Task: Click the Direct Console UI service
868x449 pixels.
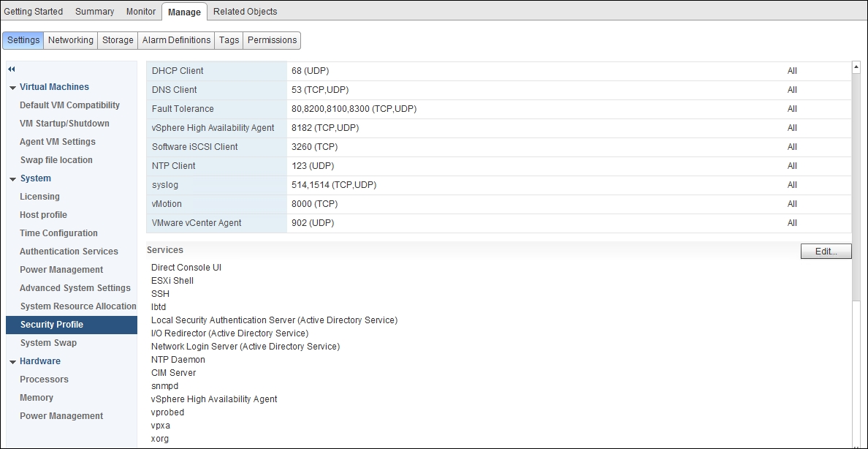Action: click(x=186, y=267)
